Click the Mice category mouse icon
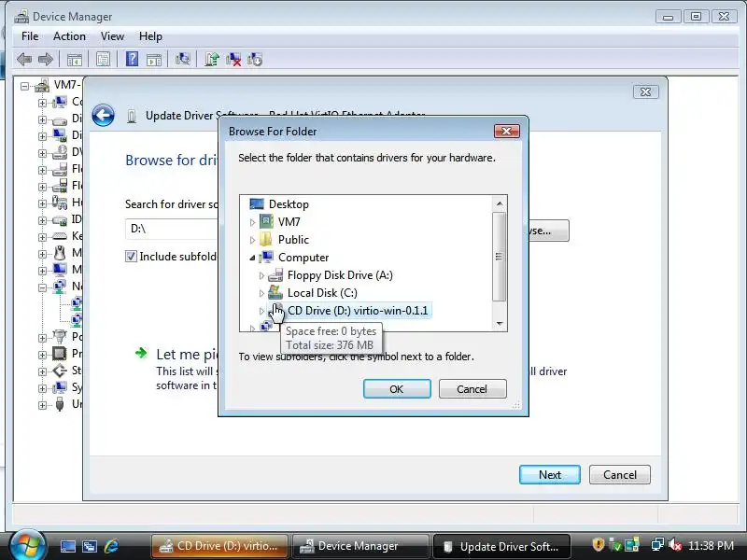Image resolution: width=747 pixels, height=560 pixels. coord(60,252)
